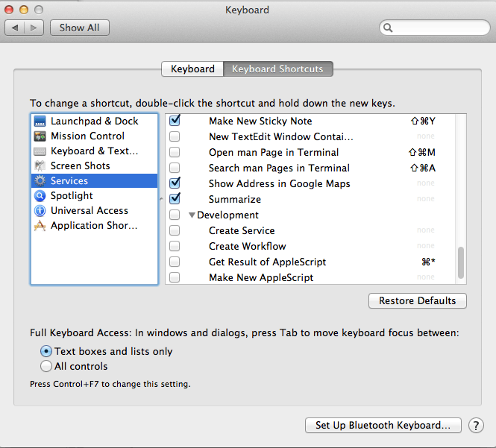
Task: Enable Open man Page in Terminal
Action: [175, 152]
